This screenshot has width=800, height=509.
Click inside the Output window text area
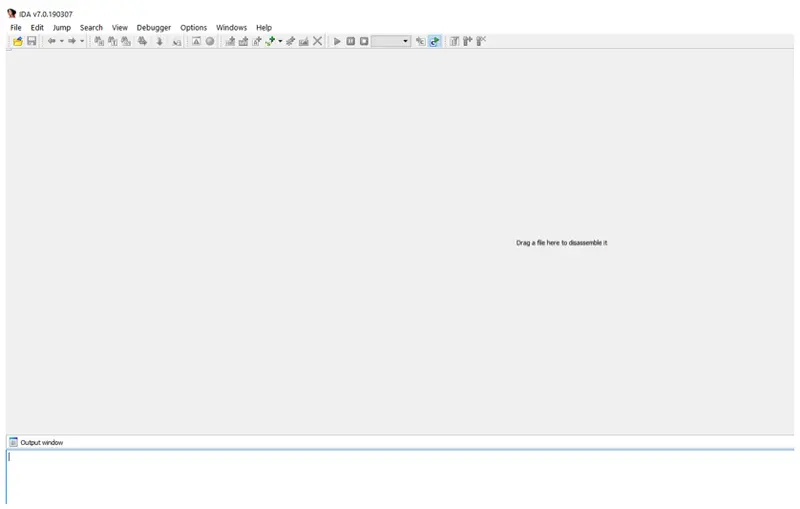point(400,479)
